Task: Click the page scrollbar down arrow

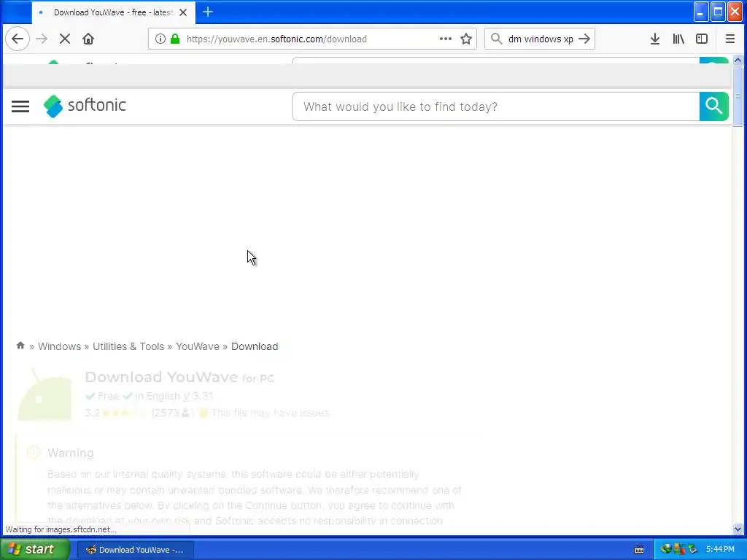Action: click(x=738, y=529)
